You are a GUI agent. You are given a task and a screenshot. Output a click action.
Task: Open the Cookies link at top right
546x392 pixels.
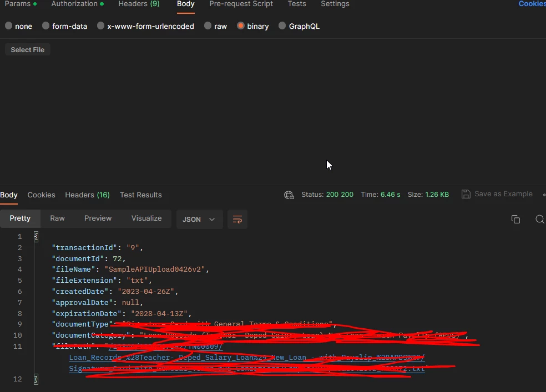(532, 4)
